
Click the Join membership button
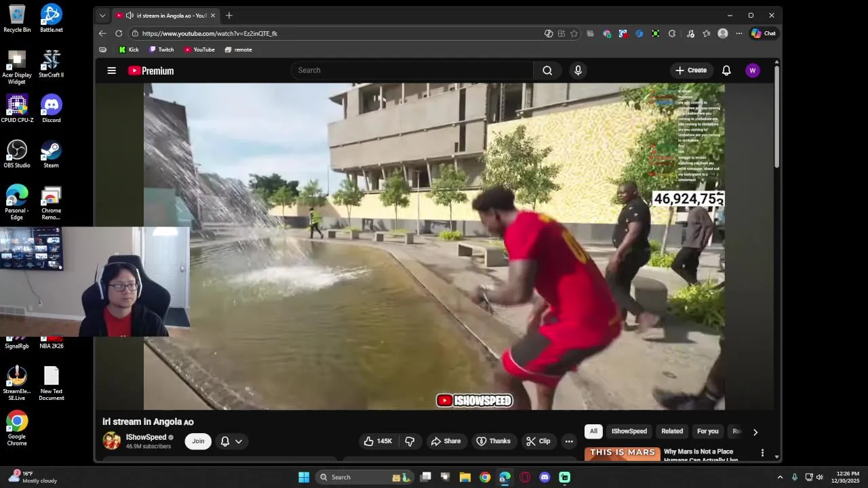coord(198,441)
